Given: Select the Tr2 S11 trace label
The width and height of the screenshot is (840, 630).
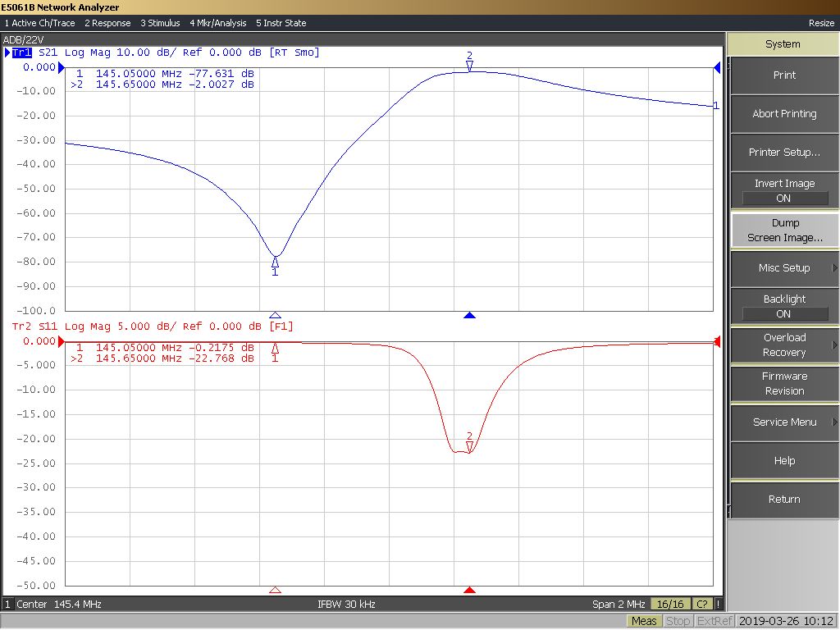Looking at the screenshot, I should click(34, 326).
